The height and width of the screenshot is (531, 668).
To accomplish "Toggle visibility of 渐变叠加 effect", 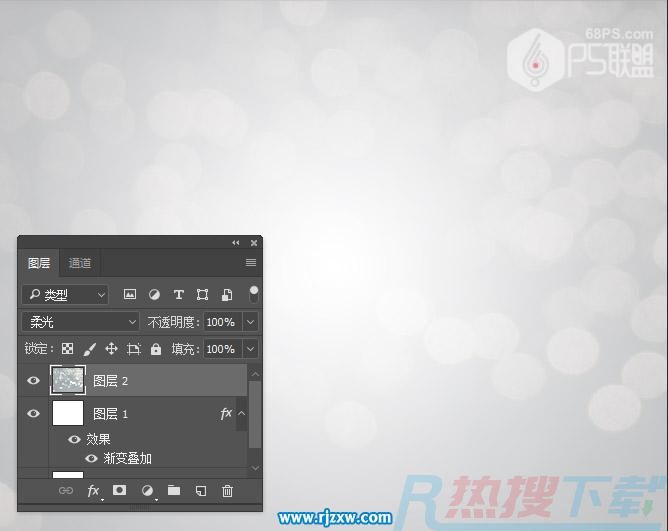I will (x=91, y=459).
